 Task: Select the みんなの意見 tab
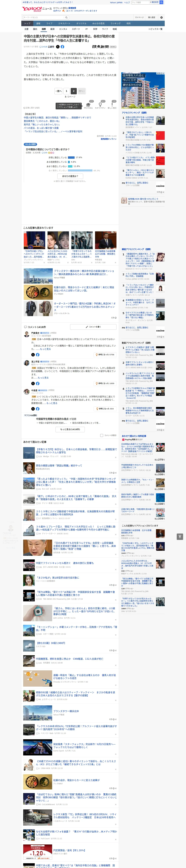point(98,23)
